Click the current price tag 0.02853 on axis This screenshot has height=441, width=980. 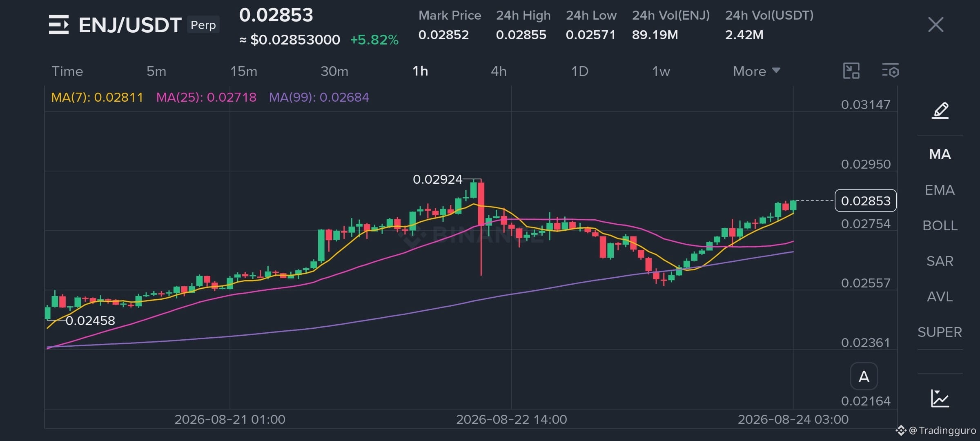click(x=866, y=200)
